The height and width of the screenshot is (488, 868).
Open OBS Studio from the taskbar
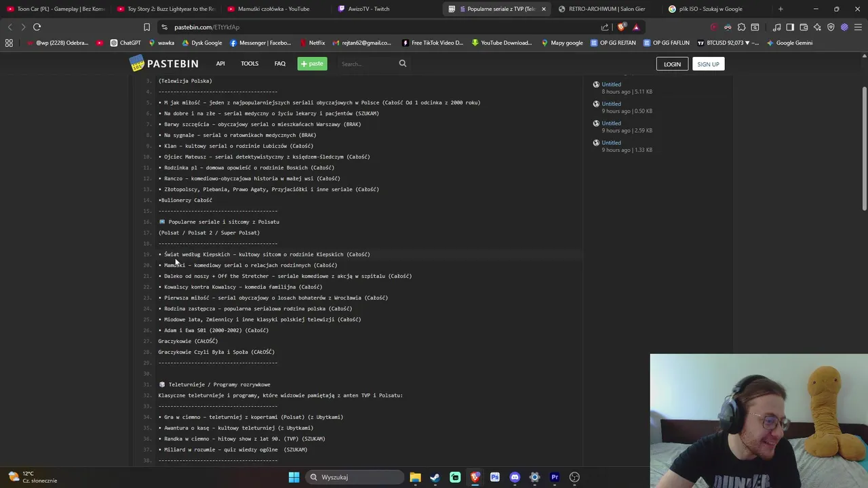pos(574,477)
